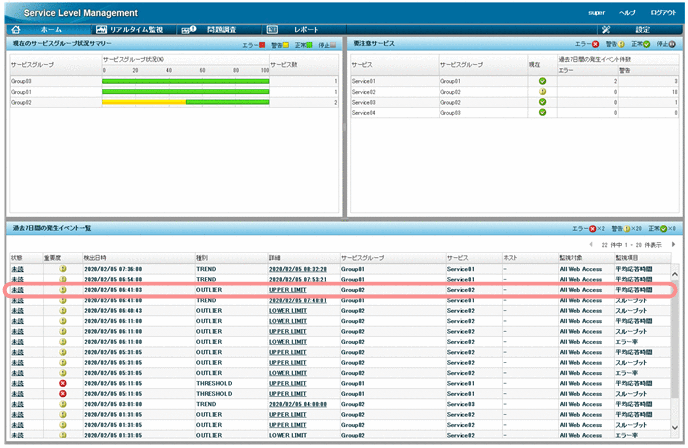This screenshot has height=448, width=688.
Task: Click warning severity icon in highlighted OUTLIER row
Action: coord(62,290)
